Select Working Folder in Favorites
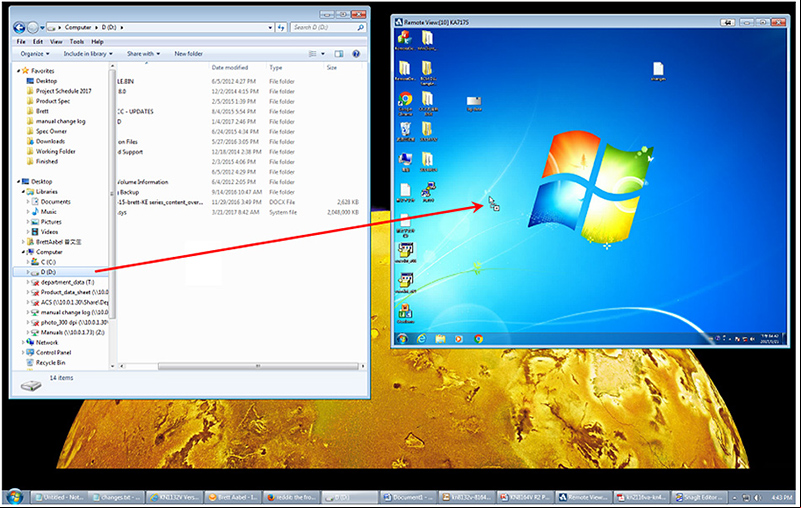This screenshot has width=801, height=508. click(x=55, y=151)
